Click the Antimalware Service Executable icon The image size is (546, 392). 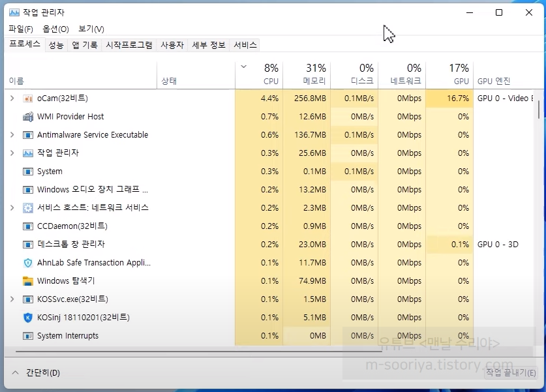point(27,135)
